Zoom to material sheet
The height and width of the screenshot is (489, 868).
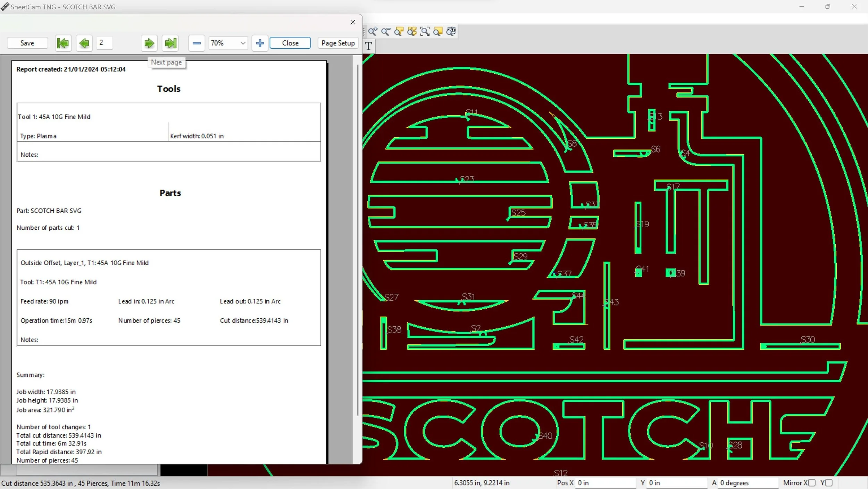[438, 32]
